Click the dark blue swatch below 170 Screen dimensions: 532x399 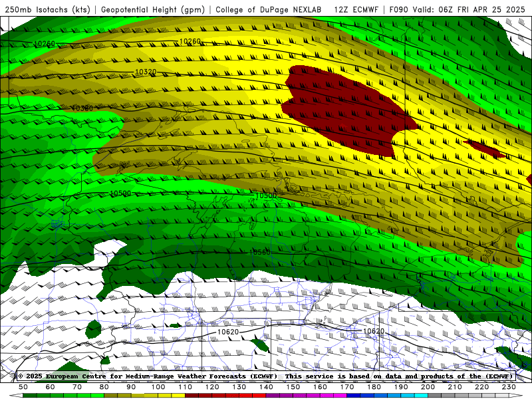[354, 396]
